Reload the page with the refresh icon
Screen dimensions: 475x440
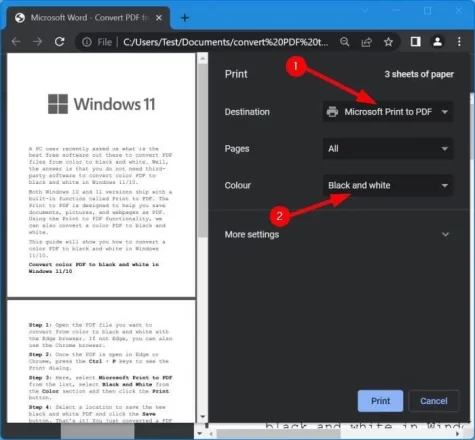point(60,42)
